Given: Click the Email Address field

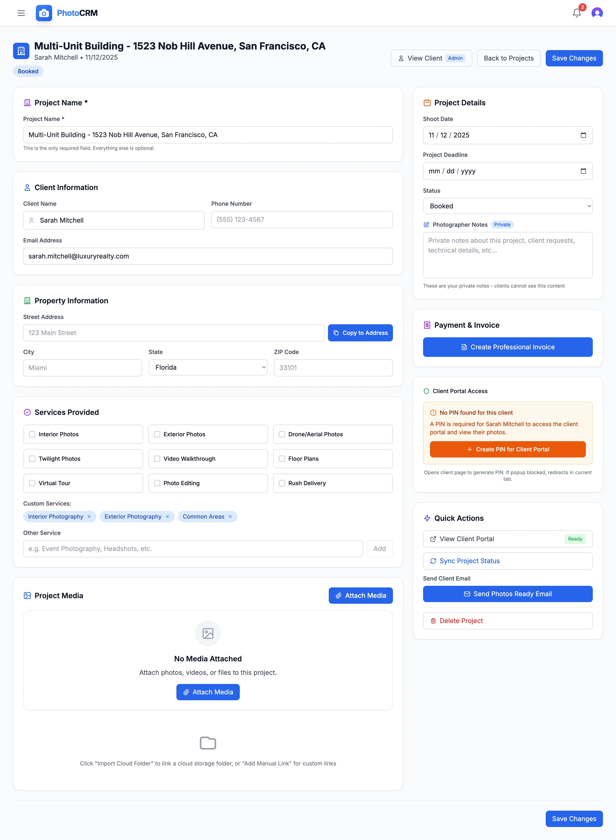Looking at the screenshot, I should [x=208, y=256].
